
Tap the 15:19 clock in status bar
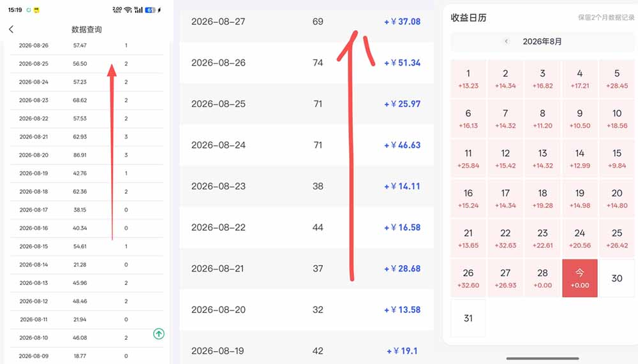coord(15,10)
